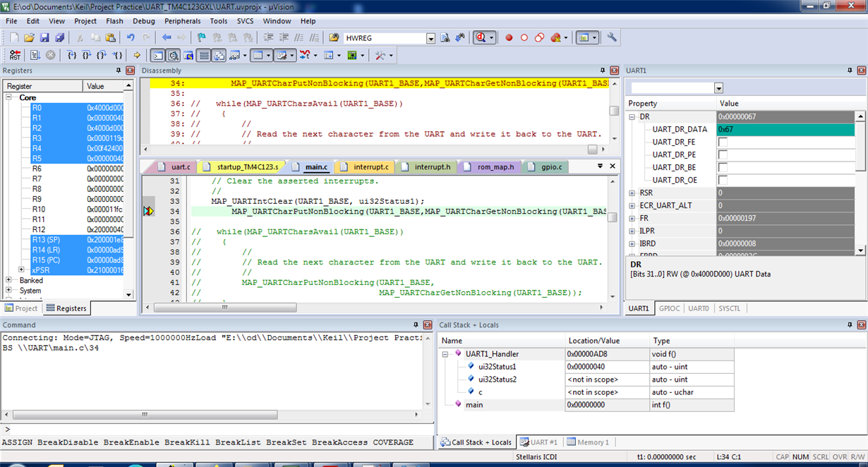
Task: Check the UART_DR_OE checkbox
Action: [x=723, y=181]
